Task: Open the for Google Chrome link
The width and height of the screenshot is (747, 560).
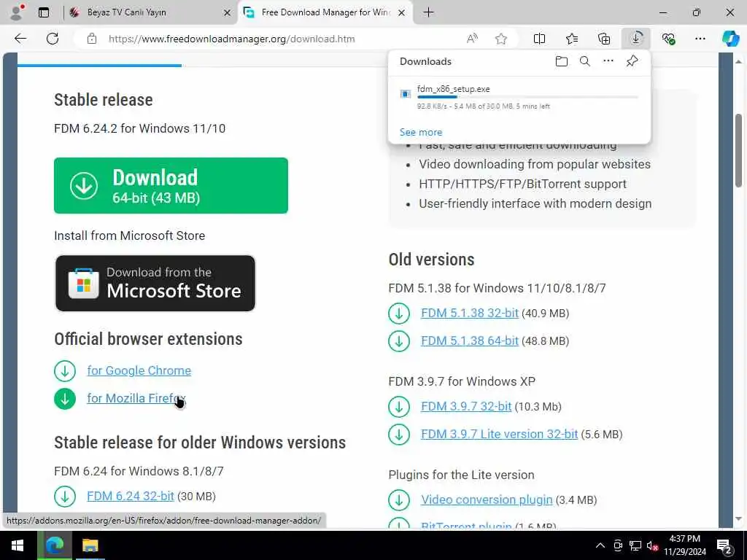Action: click(139, 370)
